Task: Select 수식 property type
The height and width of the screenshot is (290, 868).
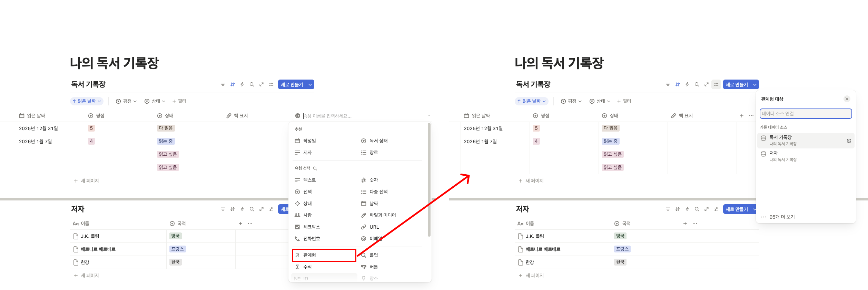Action: (324, 267)
